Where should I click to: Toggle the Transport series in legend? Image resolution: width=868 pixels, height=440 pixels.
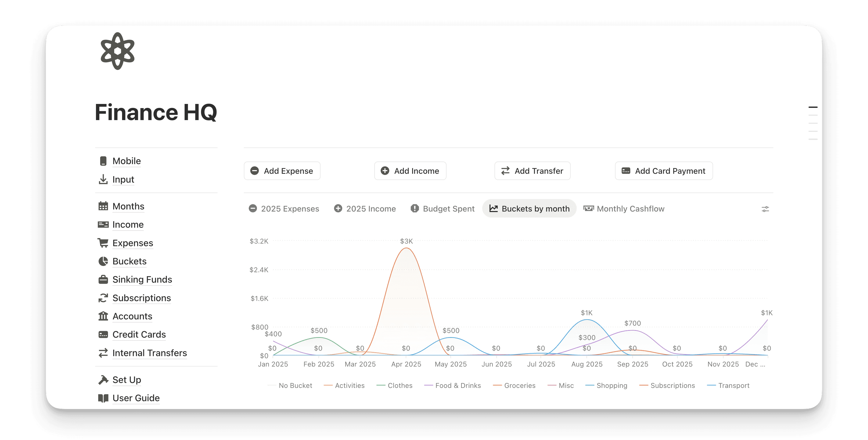pos(734,386)
